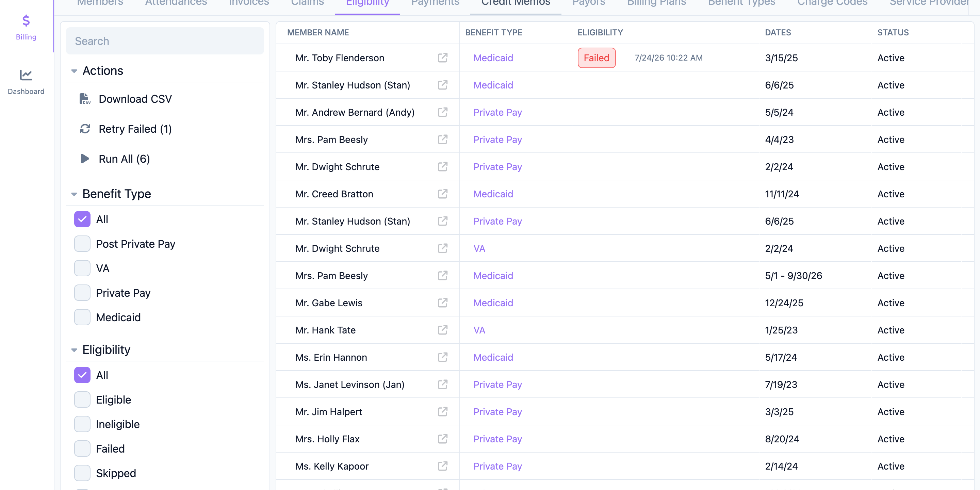
Task: Open the Billing dollar sign icon
Action: [x=26, y=20]
